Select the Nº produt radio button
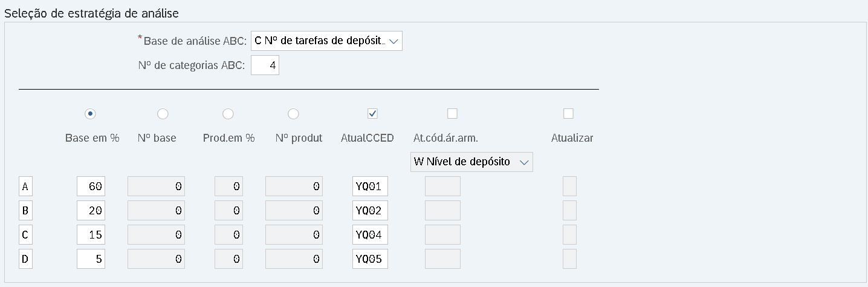The height and width of the screenshot is (287, 868). coord(293,113)
